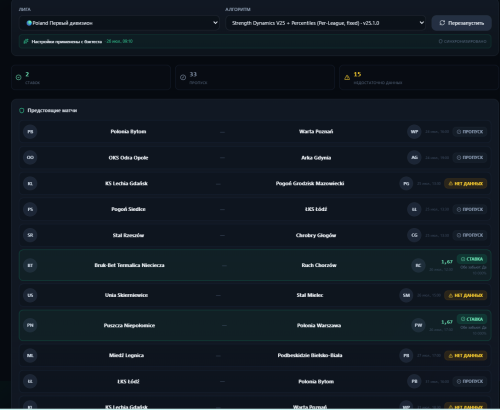Click ПРОПУСК badge on ŁKS Łódź vs Polonia Bytom row
This screenshot has width=500, height=410.
(x=470, y=381)
